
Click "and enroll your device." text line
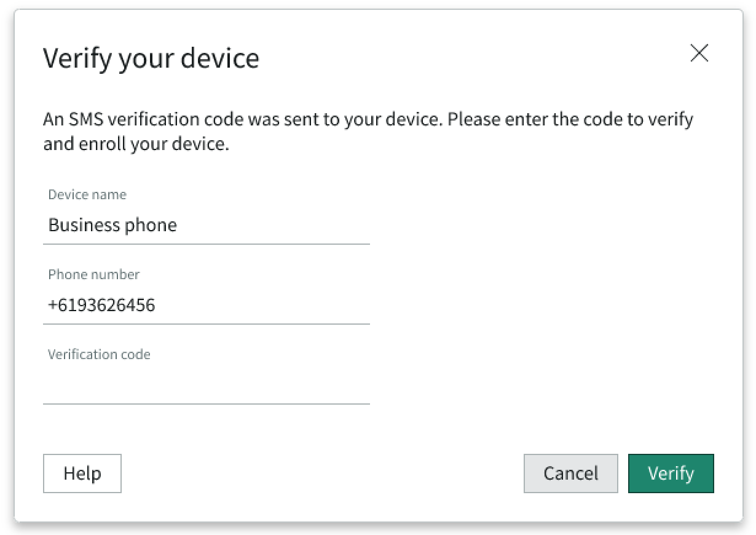[x=136, y=145]
